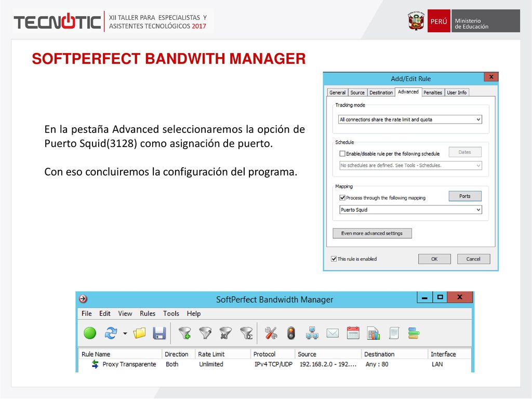Click the funnel with sigma symbol icon
The height and width of the screenshot is (399, 532).
pyautogui.click(x=246, y=333)
